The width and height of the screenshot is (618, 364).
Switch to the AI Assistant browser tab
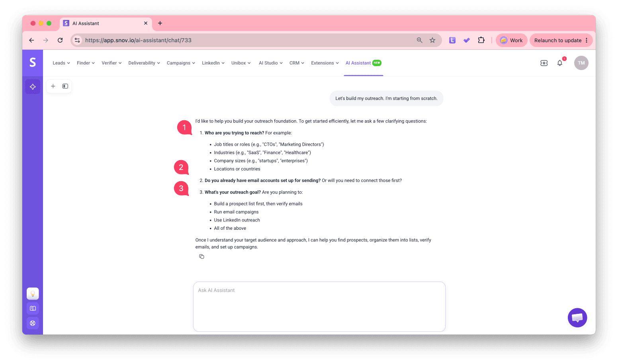106,23
